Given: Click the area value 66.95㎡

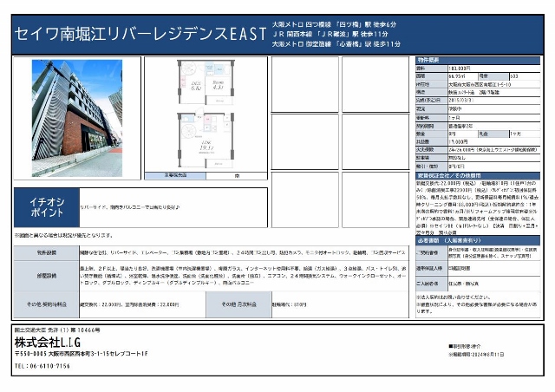Looking at the screenshot, I should [457, 76].
